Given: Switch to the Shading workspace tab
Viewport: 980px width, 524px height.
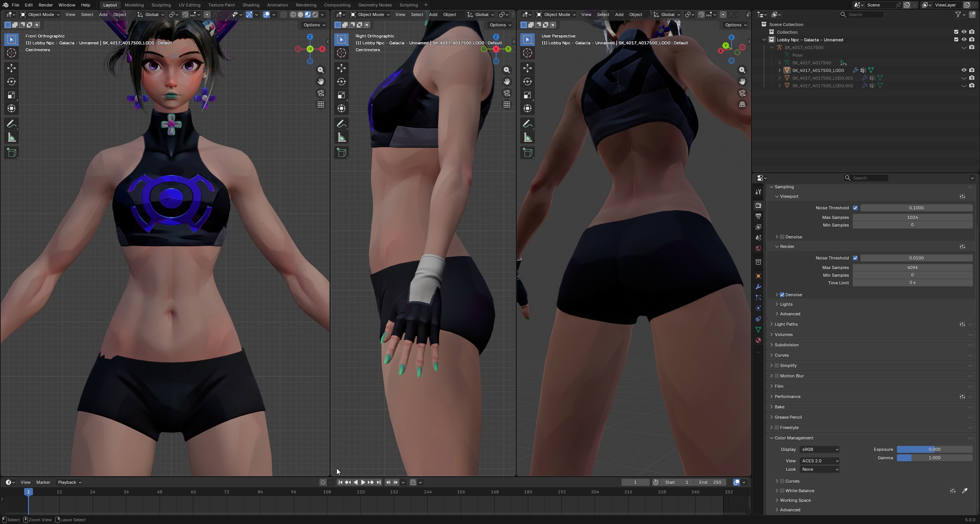Looking at the screenshot, I should tap(251, 5).
